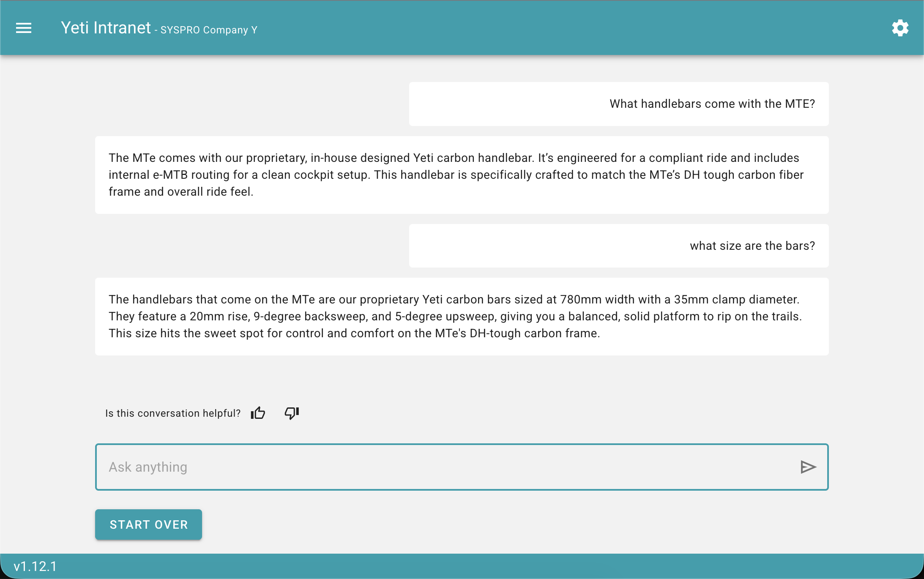Image resolution: width=924 pixels, height=579 pixels.
Task: Click the Yeti Intranet title
Action: (x=106, y=28)
